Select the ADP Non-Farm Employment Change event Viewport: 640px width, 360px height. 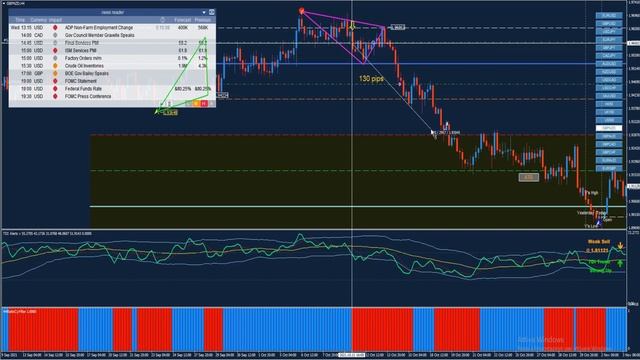point(99,27)
